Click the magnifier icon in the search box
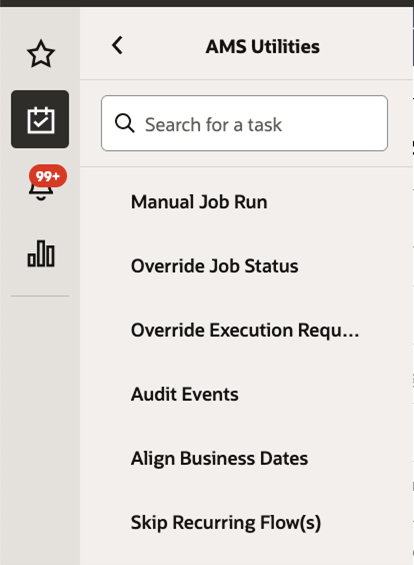The image size is (414, 565). coord(125,124)
